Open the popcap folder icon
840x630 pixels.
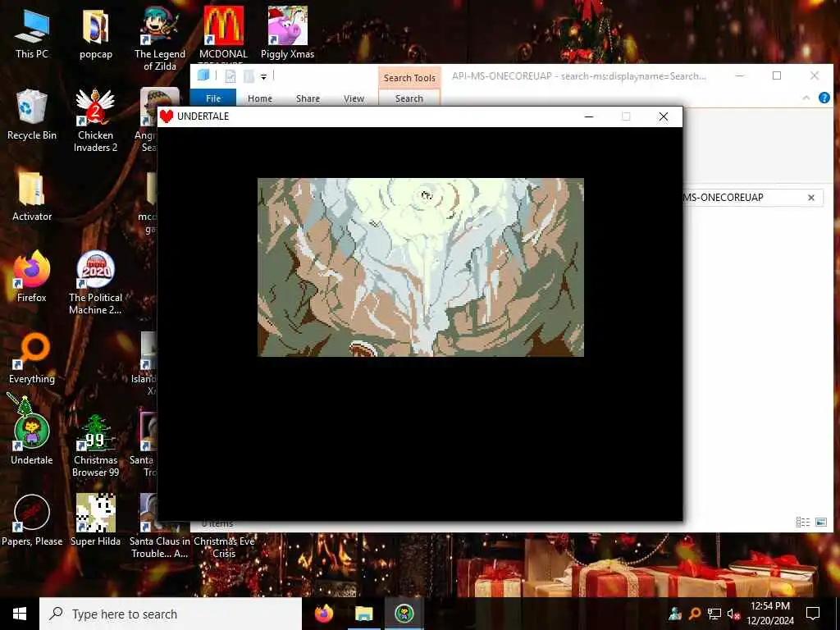coord(95,33)
